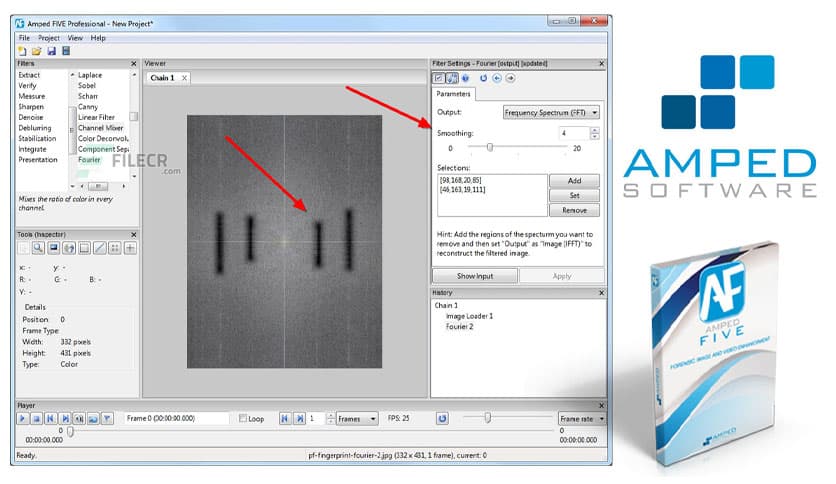Click the Smoothing slider handle
This screenshot has height=484, width=836.
tap(489, 147)
